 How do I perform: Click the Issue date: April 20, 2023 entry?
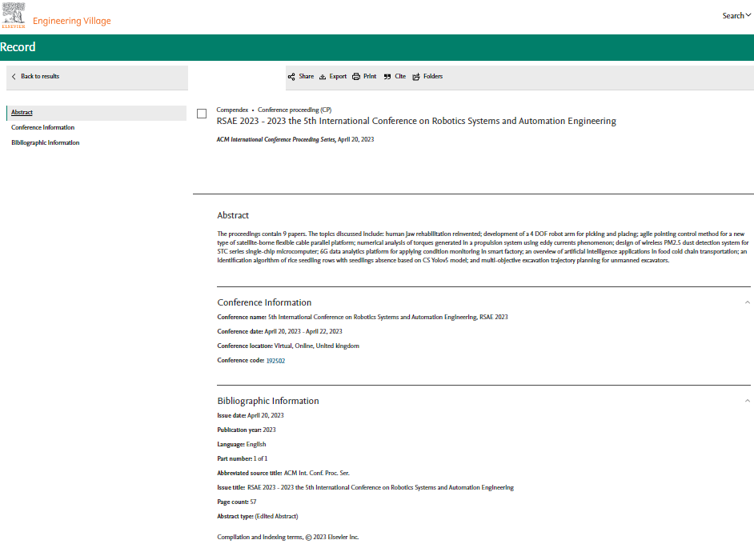coord(250,415)
